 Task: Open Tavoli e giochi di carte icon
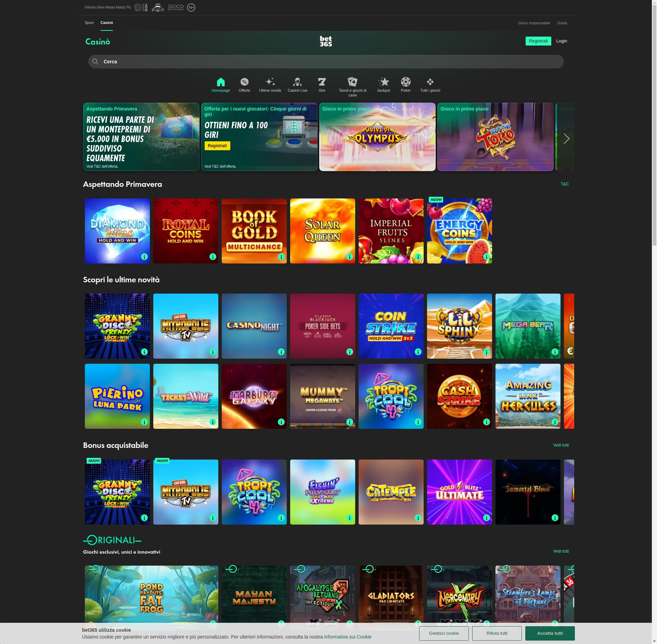[352, 82]
